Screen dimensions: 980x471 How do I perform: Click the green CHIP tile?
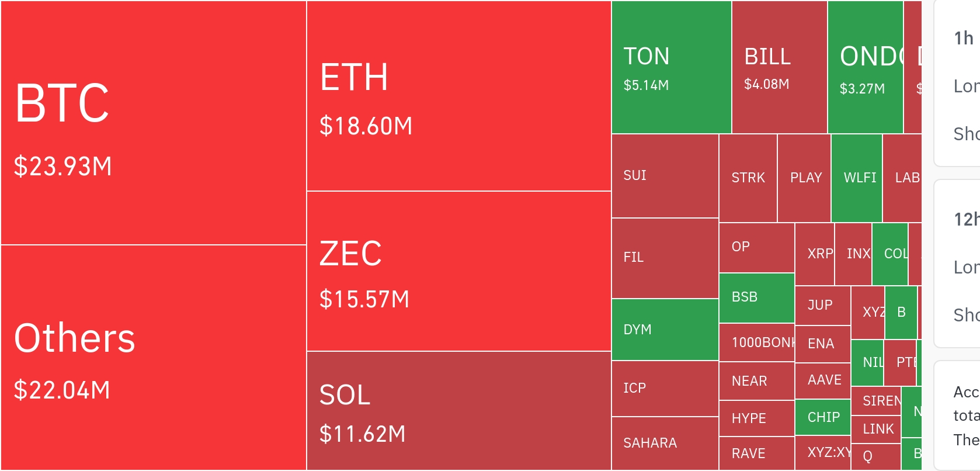pyautogui.click(x=823, y=418)
